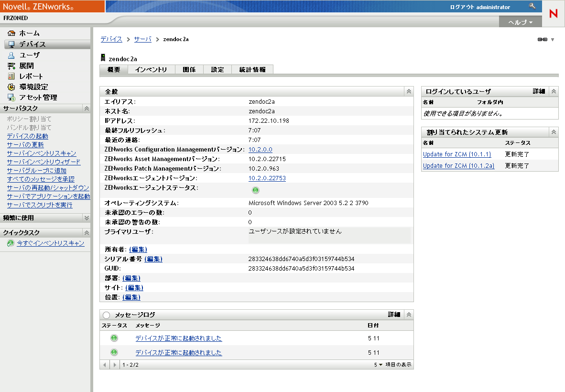Collapse the General (全般) panel
Image resolution: width=565 pixels, height=392 pixels.
(x=409, y=91)
